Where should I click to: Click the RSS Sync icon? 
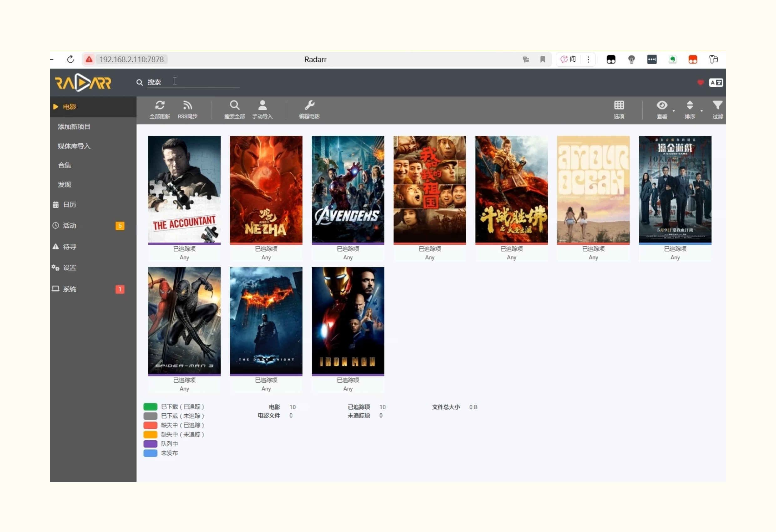coord(187,106)
